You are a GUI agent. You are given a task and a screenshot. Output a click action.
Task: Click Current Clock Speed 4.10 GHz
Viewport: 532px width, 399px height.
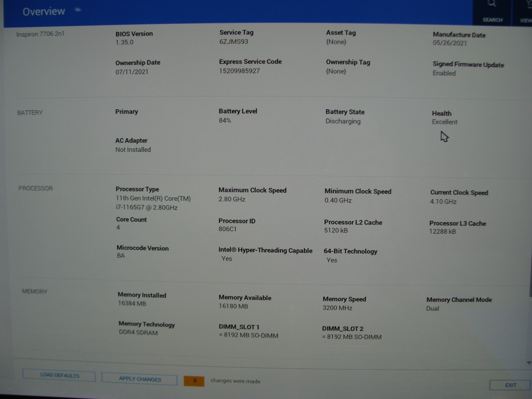pos(443,201)
